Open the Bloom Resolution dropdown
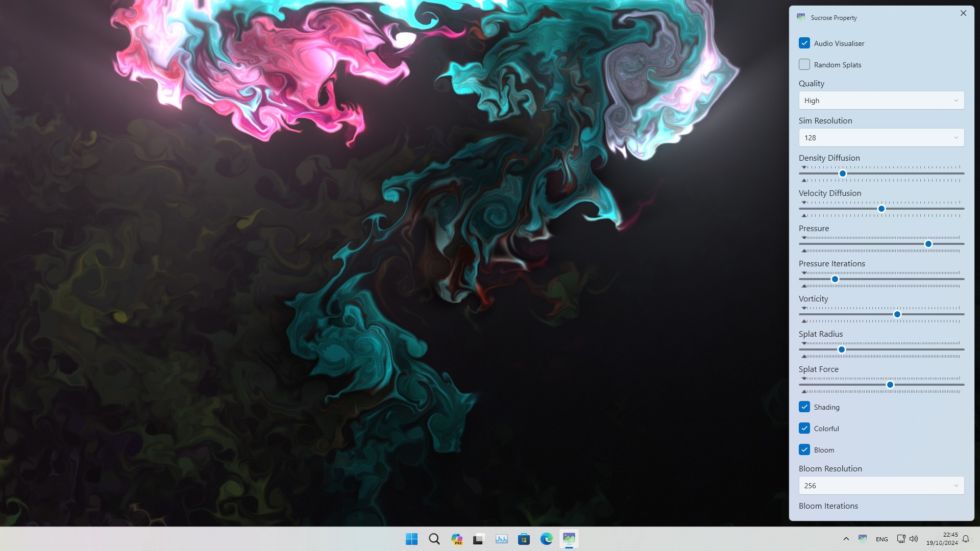 pyautogui.click(x=881, y=486)
